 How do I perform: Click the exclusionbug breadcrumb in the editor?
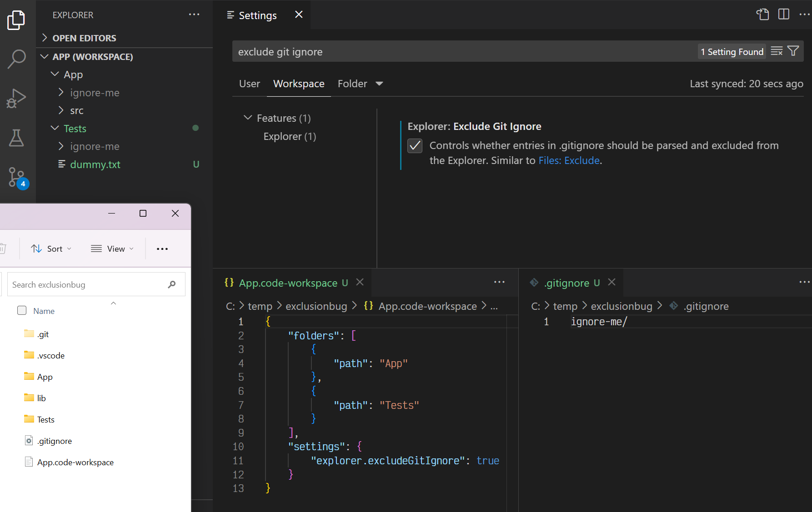point(316,306)
